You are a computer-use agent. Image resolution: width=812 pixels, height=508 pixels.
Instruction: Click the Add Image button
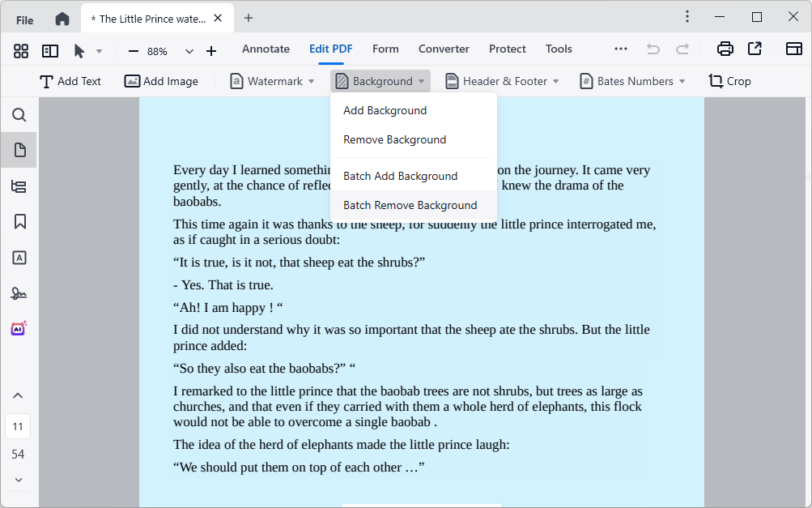tap(161, 81)
